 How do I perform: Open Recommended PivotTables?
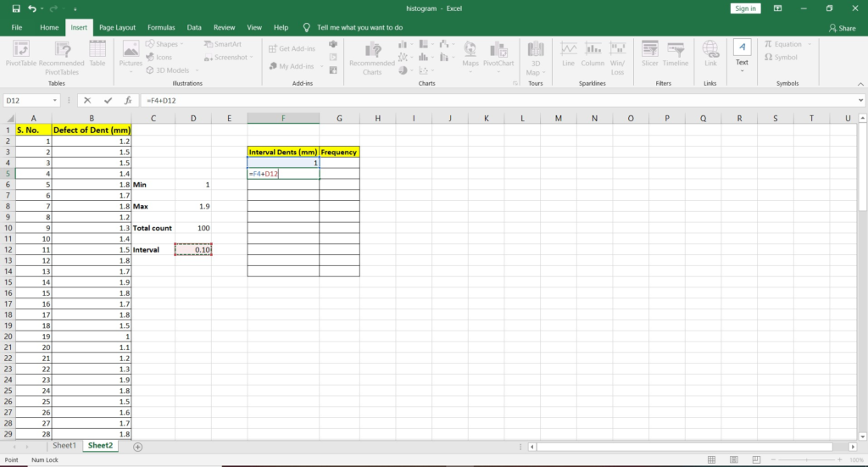pos(61,58)
